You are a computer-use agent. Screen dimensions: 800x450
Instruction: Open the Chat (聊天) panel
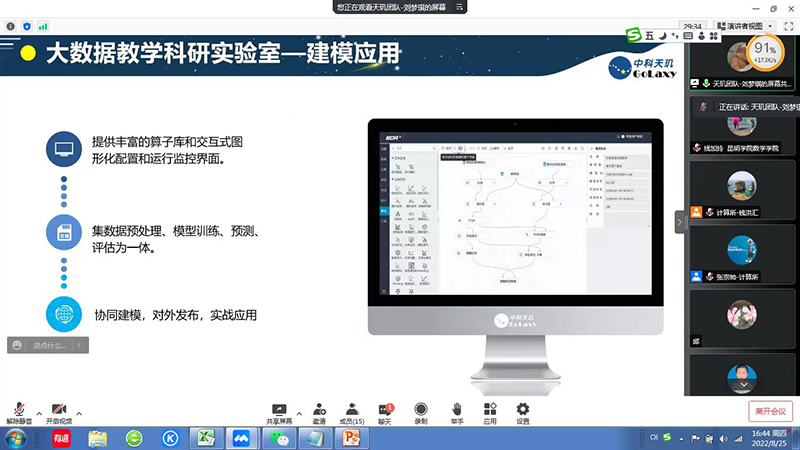pyautogui.click(x=385, y=411)
